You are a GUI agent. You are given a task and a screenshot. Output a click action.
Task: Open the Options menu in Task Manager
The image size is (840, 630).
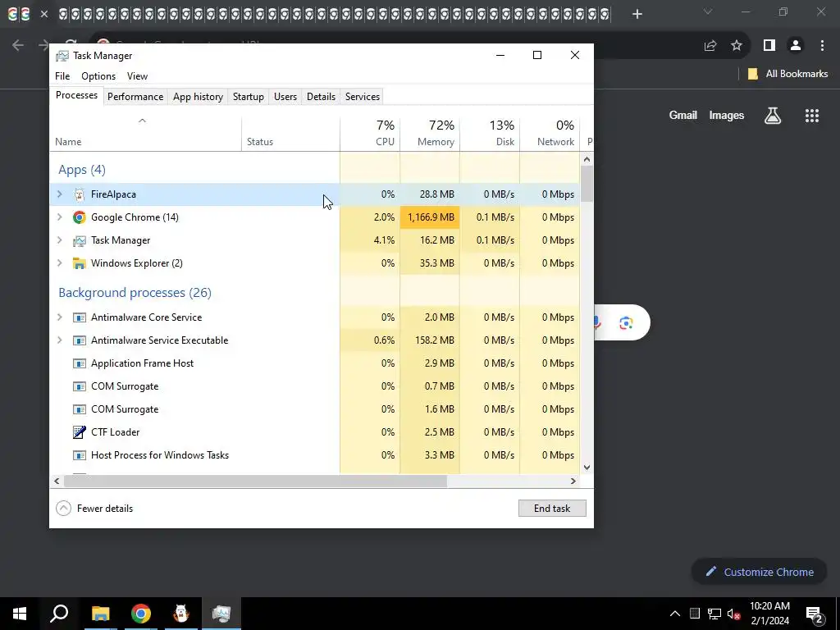(x=98, y=76)
